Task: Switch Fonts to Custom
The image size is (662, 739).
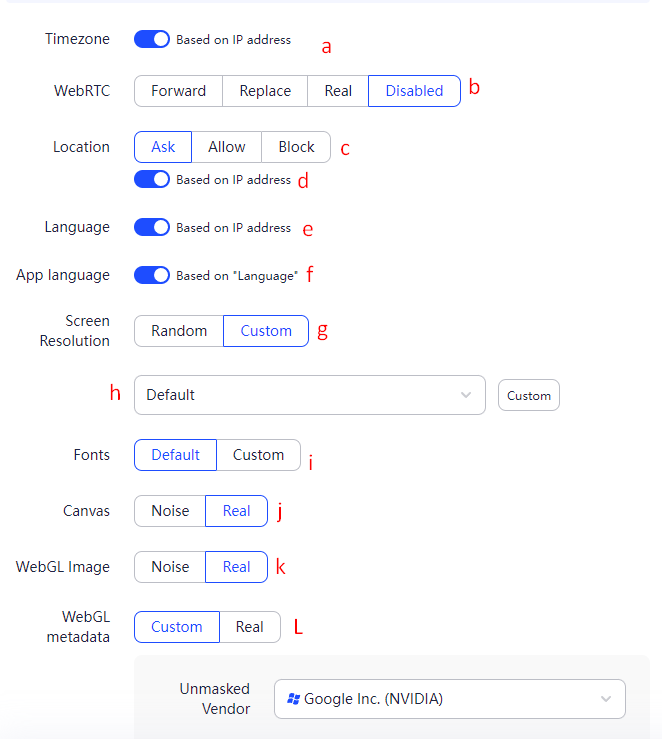Action: click(258, 455)
